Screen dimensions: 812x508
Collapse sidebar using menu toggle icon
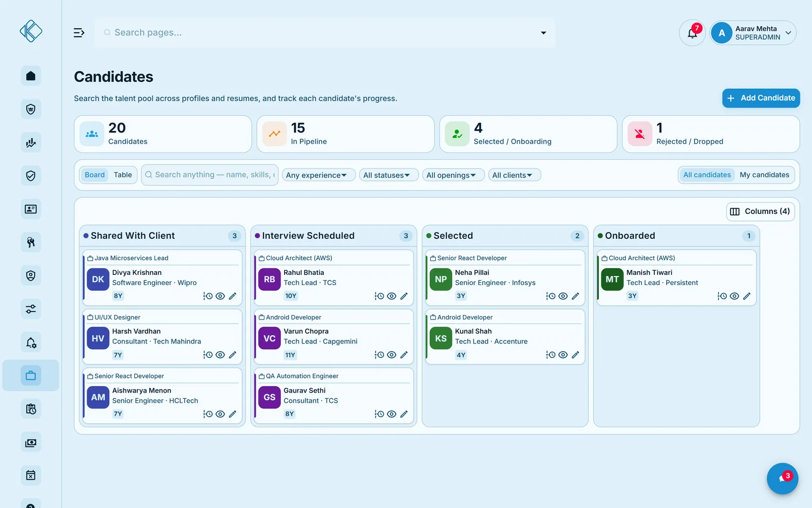(79, 33)
